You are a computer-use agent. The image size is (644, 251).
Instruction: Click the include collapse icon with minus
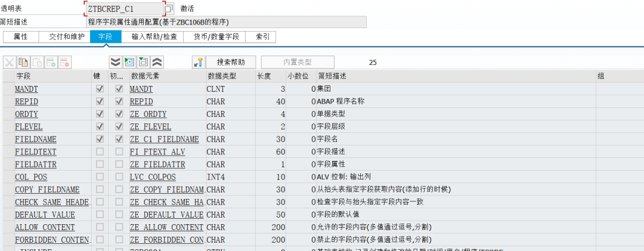pos(143,63)
